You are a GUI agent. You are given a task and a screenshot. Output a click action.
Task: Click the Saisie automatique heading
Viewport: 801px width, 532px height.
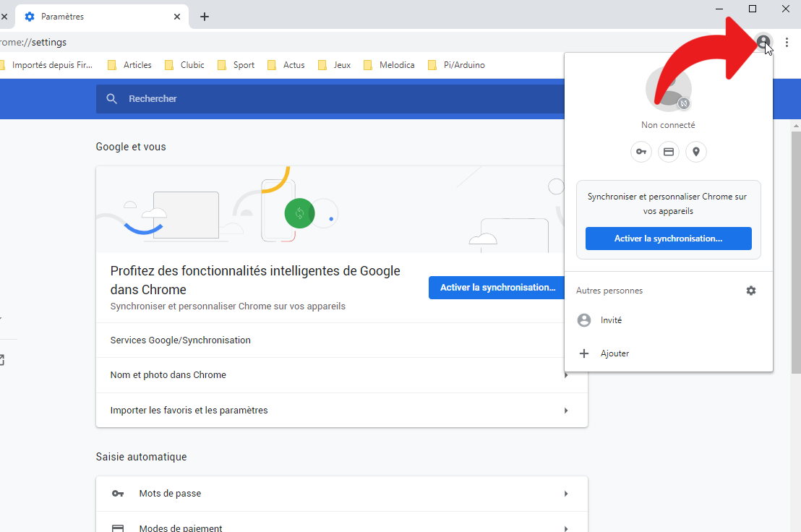tap(142, 457)
